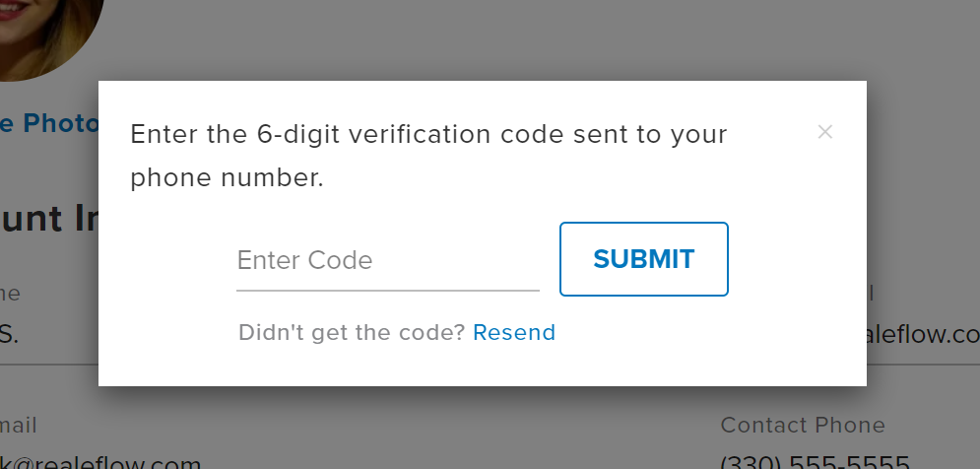Click the cut-off email value right of dialog
The height and width of the screenshot is (469, 980).
click(x=923, y=335)
